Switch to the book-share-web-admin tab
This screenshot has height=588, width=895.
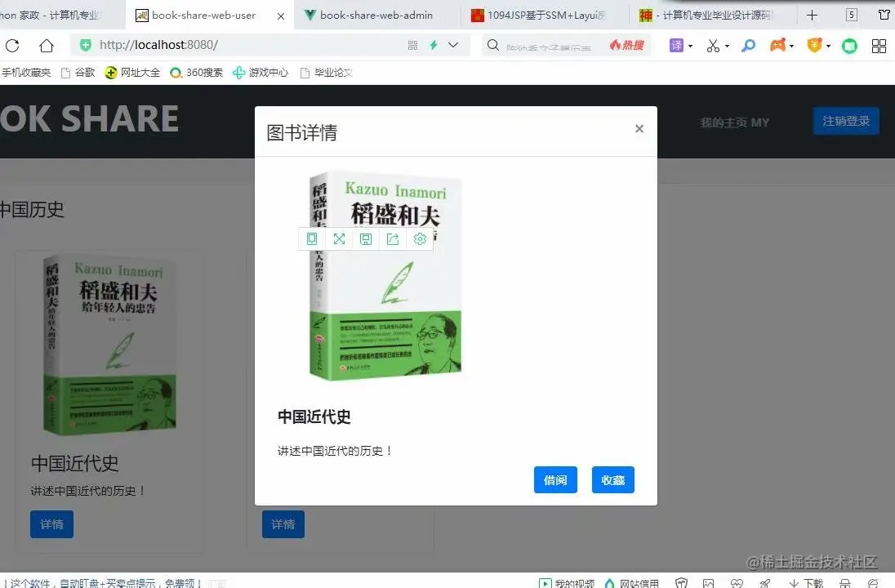point(377,15)
